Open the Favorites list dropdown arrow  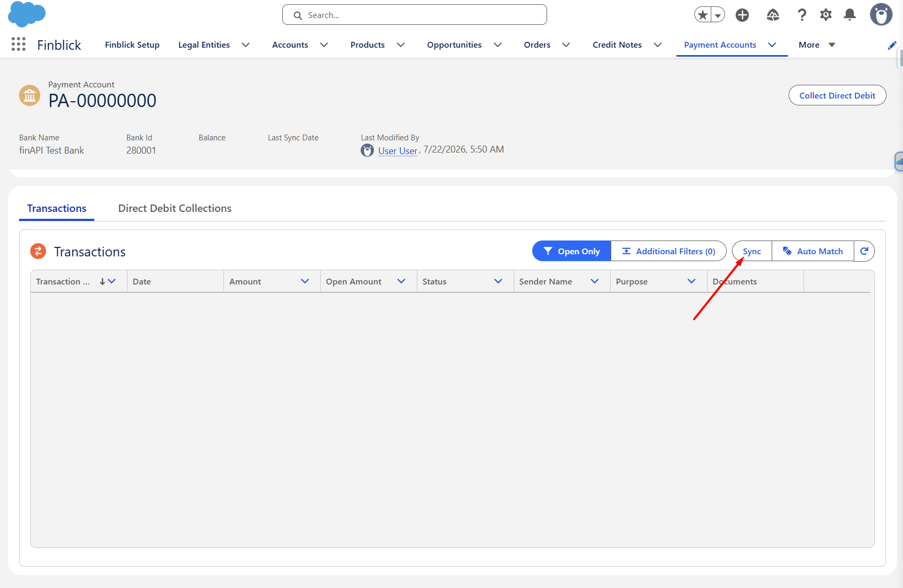tap(718, 15)
